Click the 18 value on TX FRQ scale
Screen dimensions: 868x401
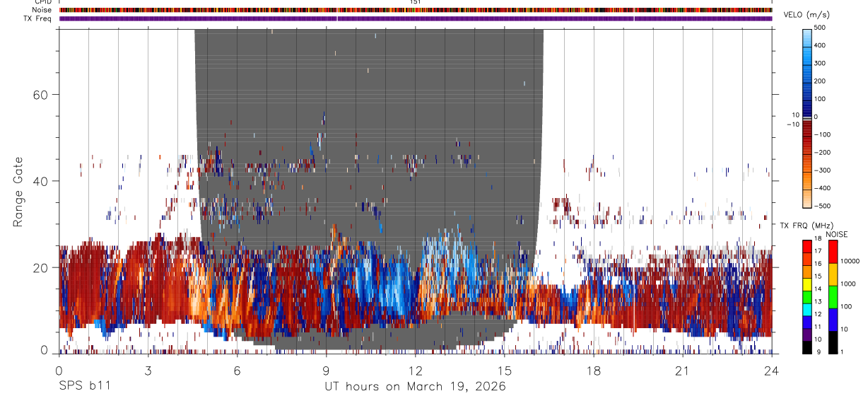pos(819,240)
